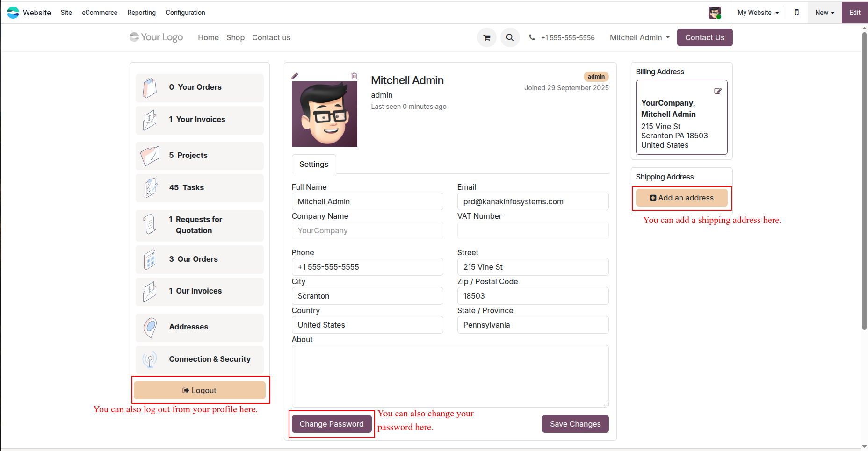Click the About text area
Viewport: 868px width, 451px height.
click(x=450, y=376)
